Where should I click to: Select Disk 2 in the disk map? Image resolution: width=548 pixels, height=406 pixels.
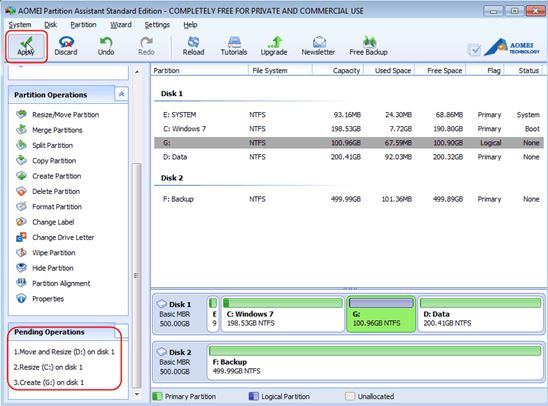pos(179,362)
